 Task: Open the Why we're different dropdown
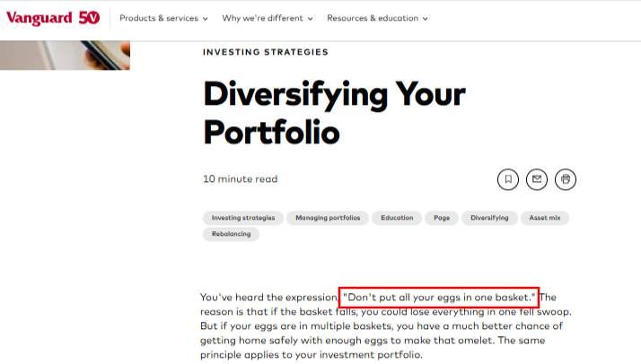tap(268, 18)
